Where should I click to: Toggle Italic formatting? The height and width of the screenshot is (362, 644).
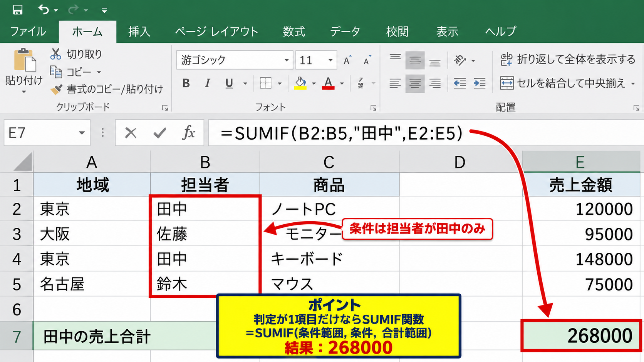coord(208,83)
